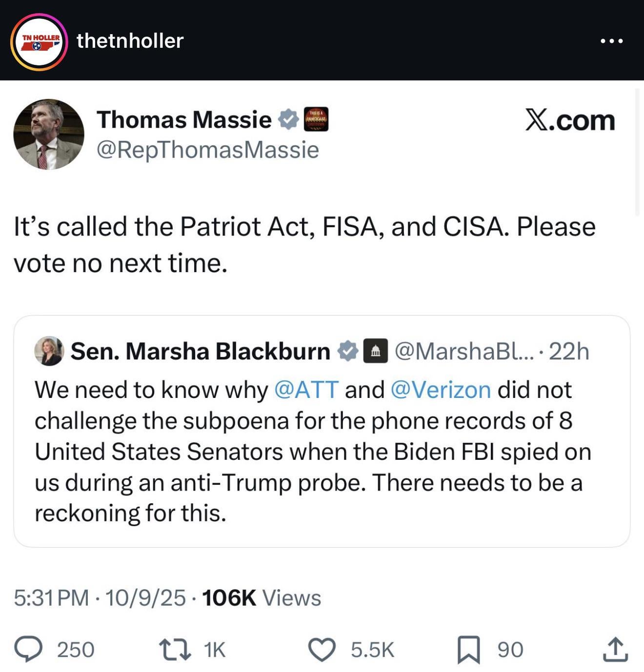The image size is (644, 672).
Task: Tap the share upload icon
Action: click(615, 650)
